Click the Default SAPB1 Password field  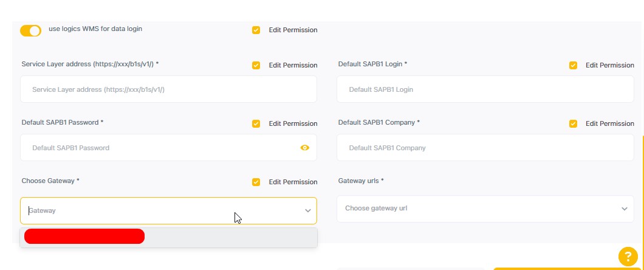click(x=158, y=148)
